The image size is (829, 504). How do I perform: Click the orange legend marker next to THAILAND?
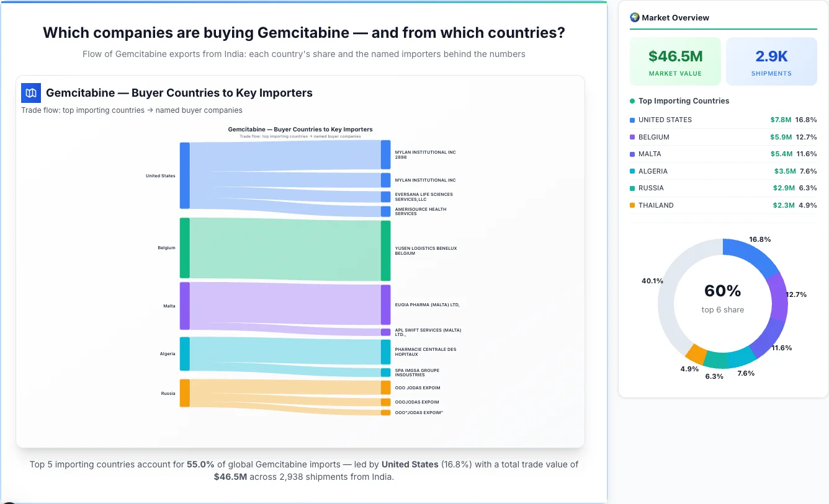tap(632, 205)
